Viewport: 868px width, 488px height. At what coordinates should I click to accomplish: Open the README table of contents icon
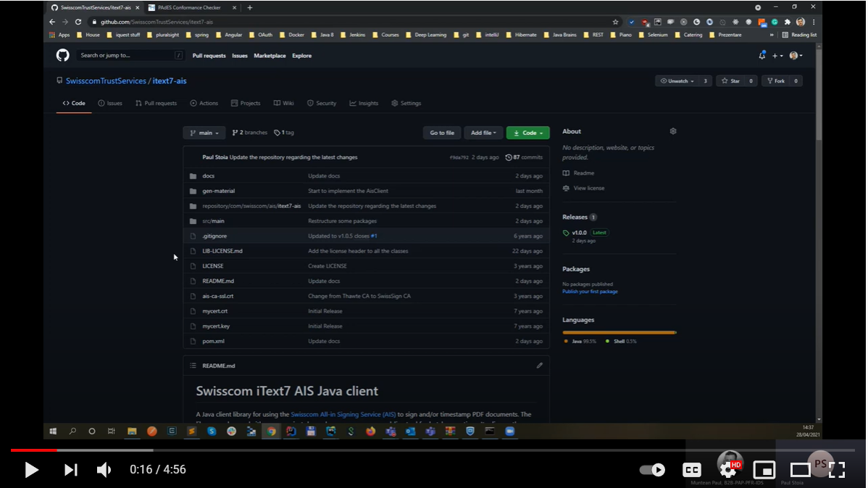pyautogui.click(x=193, y=365)
